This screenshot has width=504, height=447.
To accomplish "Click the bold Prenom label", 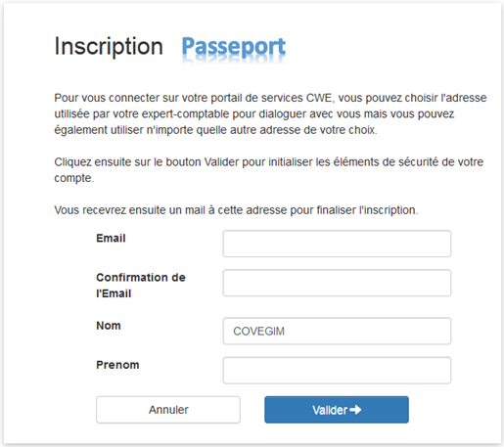I will (x=117, y=365).
